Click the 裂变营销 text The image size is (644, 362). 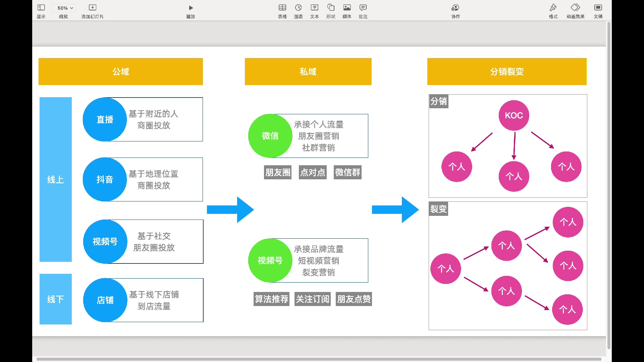(x=319, y=272)
